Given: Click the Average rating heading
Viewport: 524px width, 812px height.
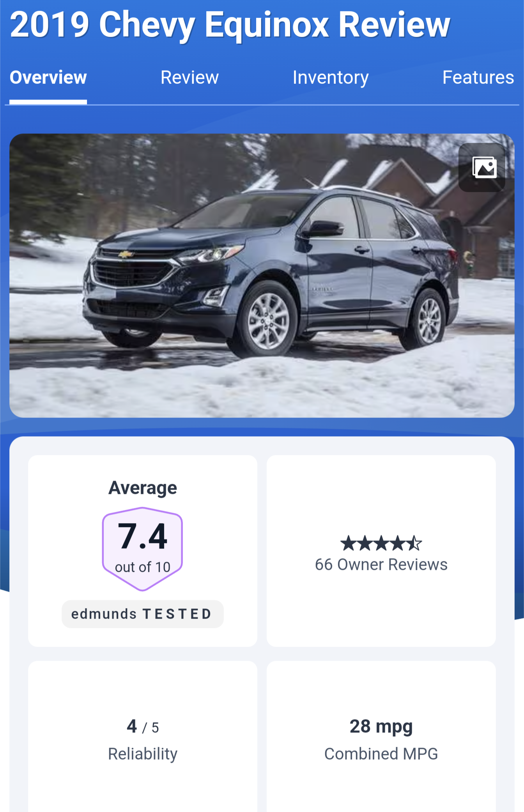Looking at the screenshot, I should 143,488.
